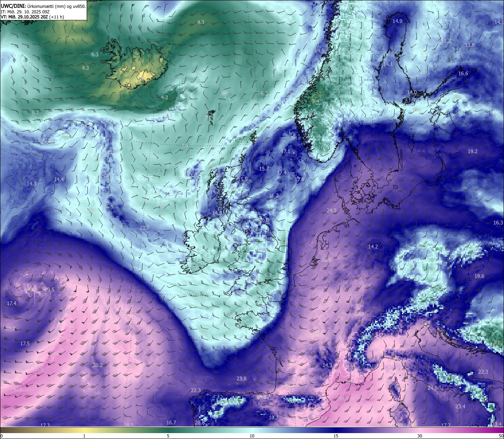Click the 4.2 value southeast of Iceland
The image size is (504, 439).
click(165, 98)
